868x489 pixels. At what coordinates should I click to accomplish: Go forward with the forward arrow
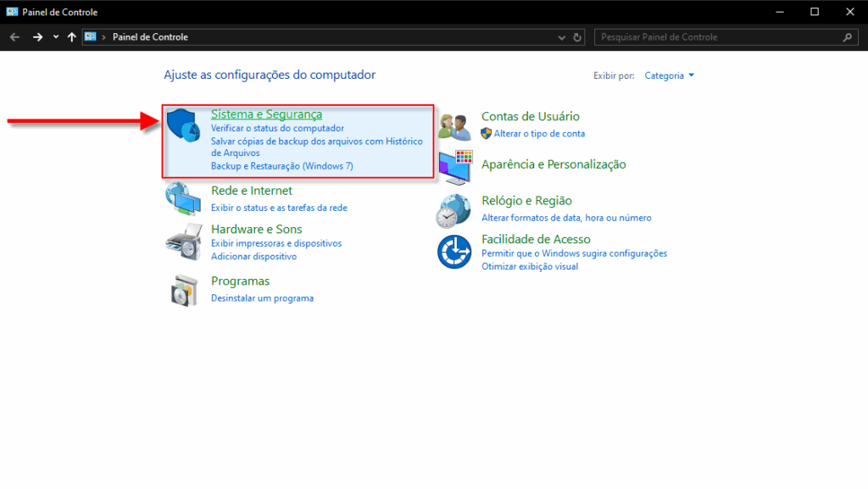[x=37, y=37]
